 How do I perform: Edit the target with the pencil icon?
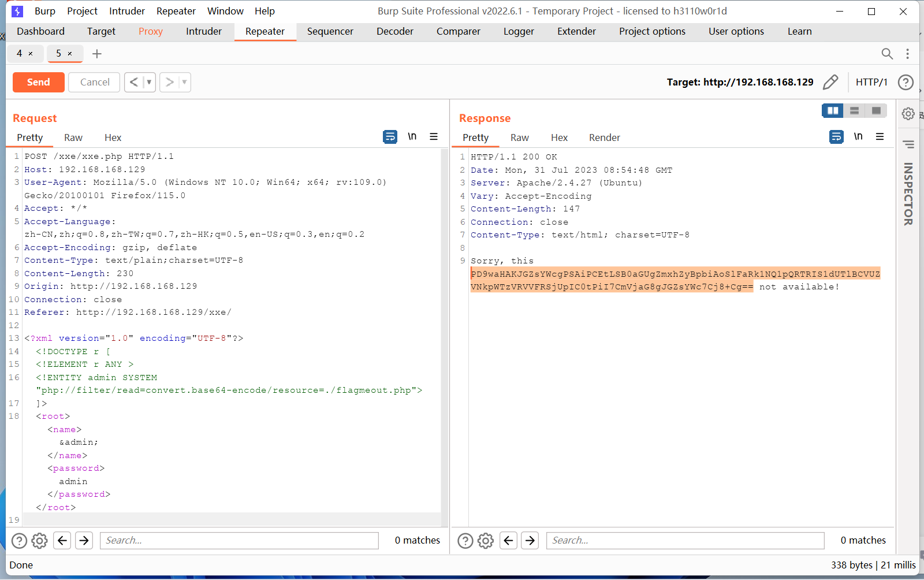coord(830,82)
